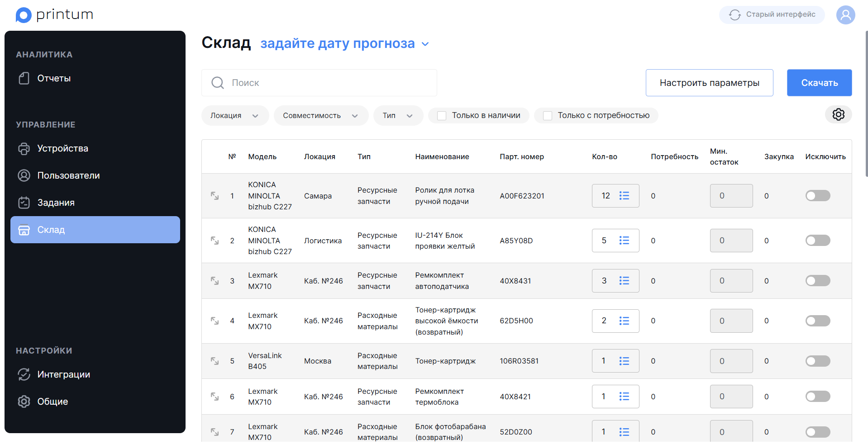The width and height of the screenshot is (868, 444).
Task: Toggle exclude switch for row 7 52D0Z00
Action: pos(817,432)
